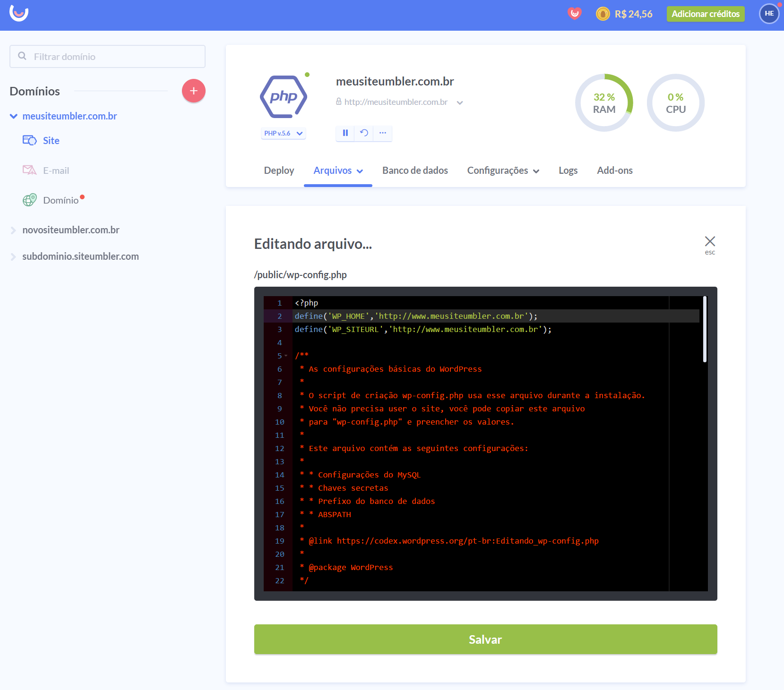The image size is (784, 690).
Task: Toggle the padlock icon beside the site URL
Action: 338,102
